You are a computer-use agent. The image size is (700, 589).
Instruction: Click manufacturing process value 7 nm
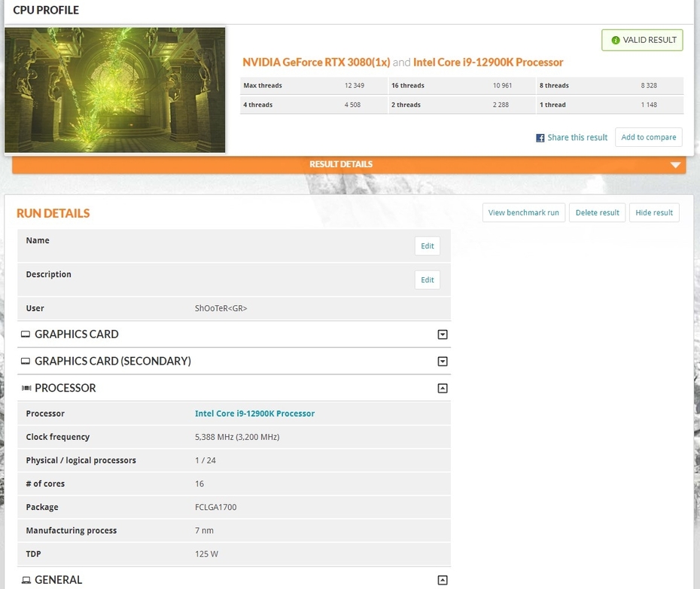point(204,530)
